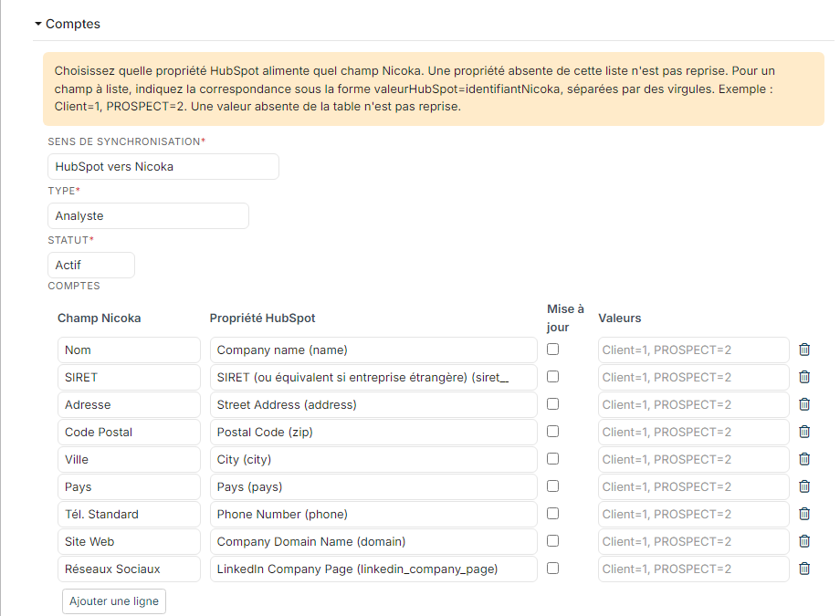Image resolution: width=840 pixels, height=616 pixels.
Task: Delete the Nom mapping row
Action: [804, 350]
